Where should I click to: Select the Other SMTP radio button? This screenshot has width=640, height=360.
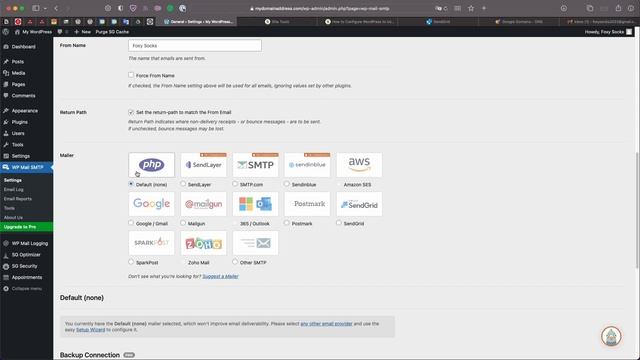pos(235,262)
